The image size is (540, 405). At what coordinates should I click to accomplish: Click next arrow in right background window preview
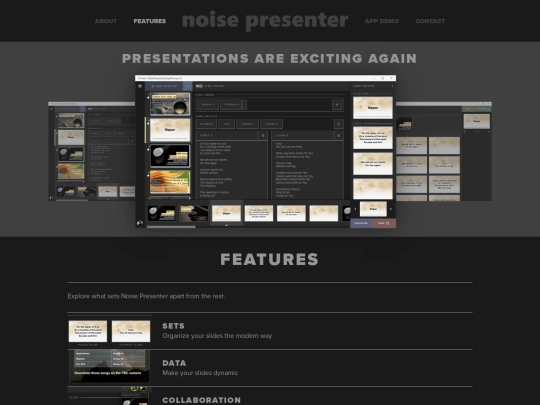pyautogui.click(x=489, y=132)
